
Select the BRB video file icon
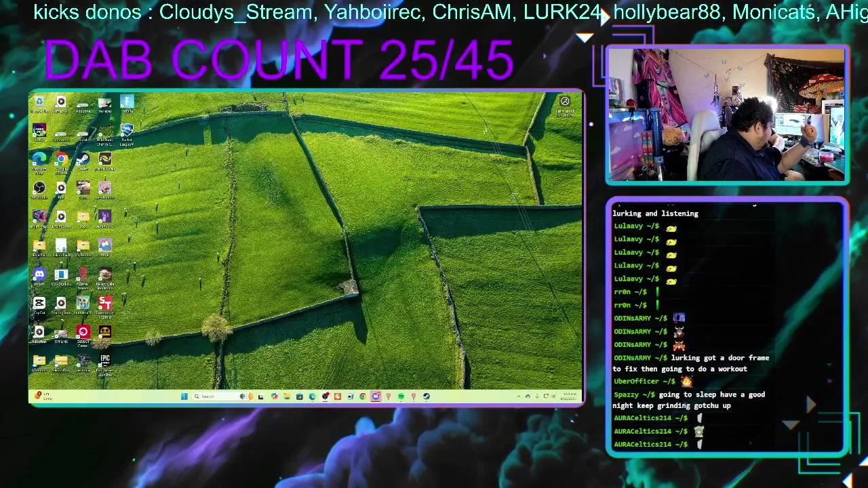[61, 190]
